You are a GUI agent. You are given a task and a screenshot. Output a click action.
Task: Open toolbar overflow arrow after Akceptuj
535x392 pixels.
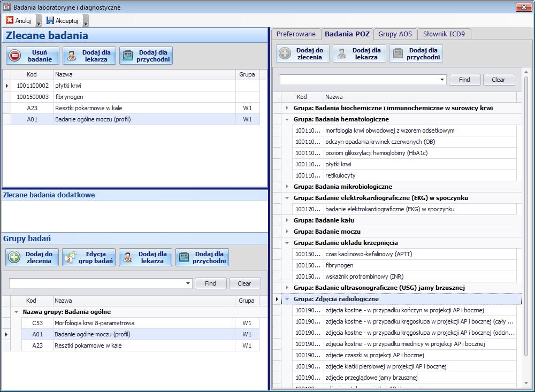pos(86,21)
